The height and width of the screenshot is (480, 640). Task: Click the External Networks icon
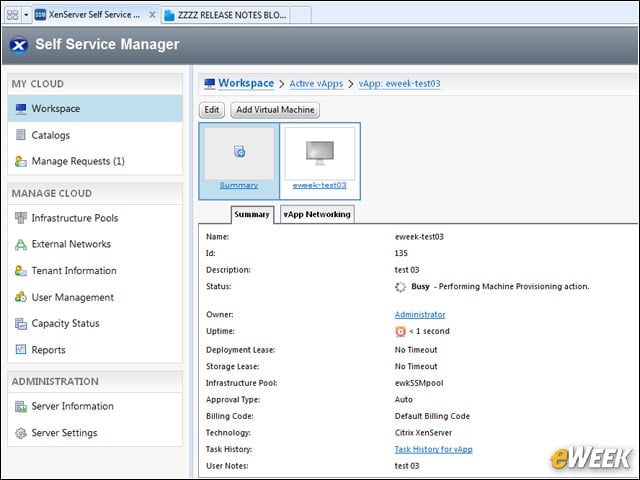20,244
